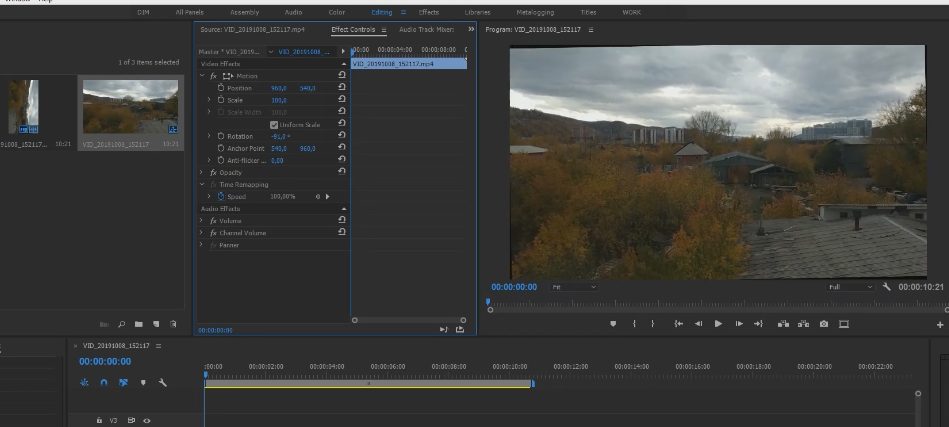Open the comparison view icon
This screenshot has width=949, height=427.
point(844,324)
